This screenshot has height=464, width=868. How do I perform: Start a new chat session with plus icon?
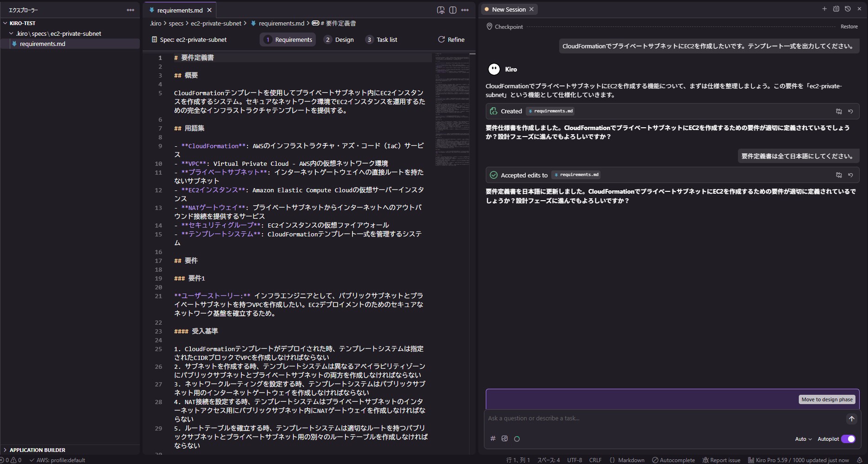pyautogui.click(x=824, y=9)
